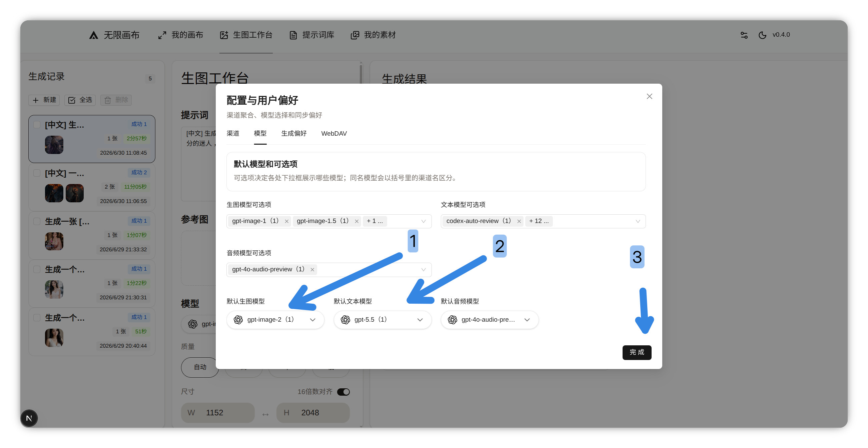
Task: Open first thumbnail of 11:06:55 record
Action: click(54, 193)
